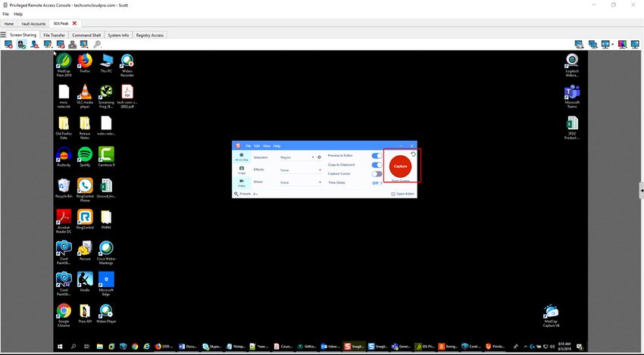
Task: Select the VLC media player icon
Action: (85, 96)
